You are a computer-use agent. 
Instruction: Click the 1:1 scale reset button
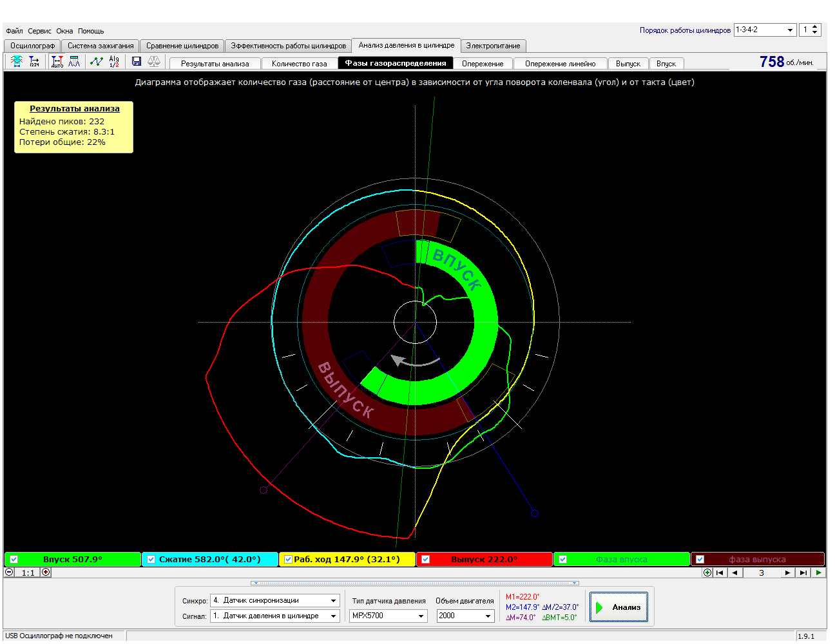tap(28, 573)
